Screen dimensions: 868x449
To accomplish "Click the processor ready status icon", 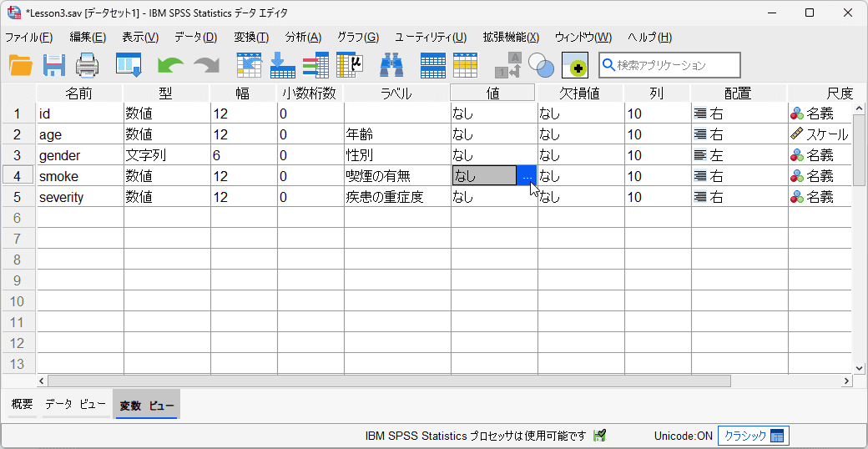I will pos(599,436).
